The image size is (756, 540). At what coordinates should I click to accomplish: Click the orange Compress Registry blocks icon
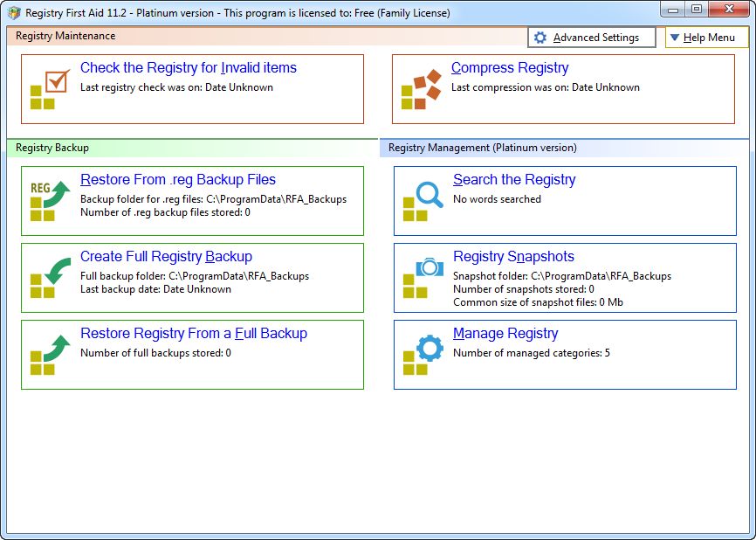coord(422,89)
